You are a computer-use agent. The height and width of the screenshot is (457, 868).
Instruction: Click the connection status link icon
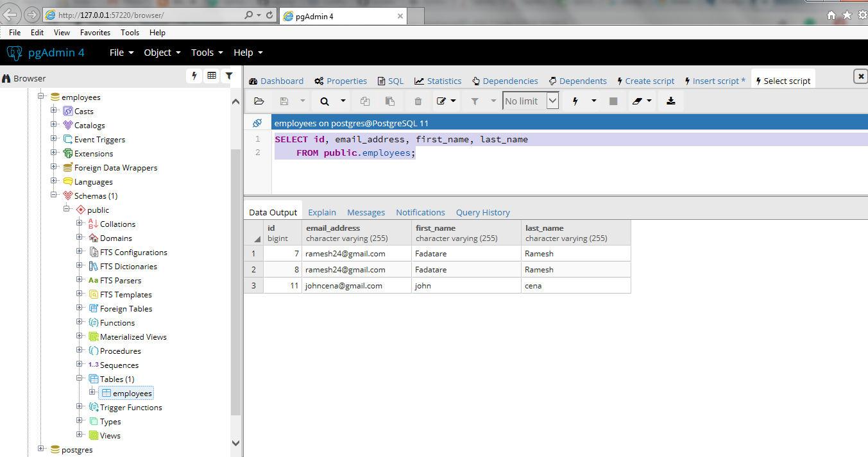(x=257, y=123)
